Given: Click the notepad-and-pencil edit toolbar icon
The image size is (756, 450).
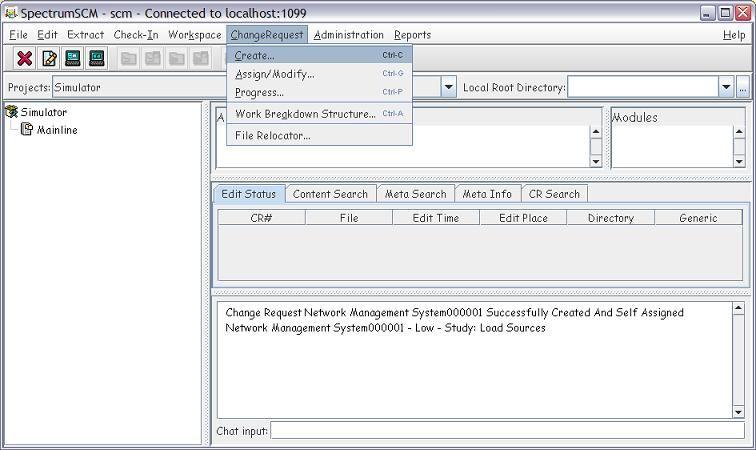Looking at the screenshot, I should tap(49, 59).
